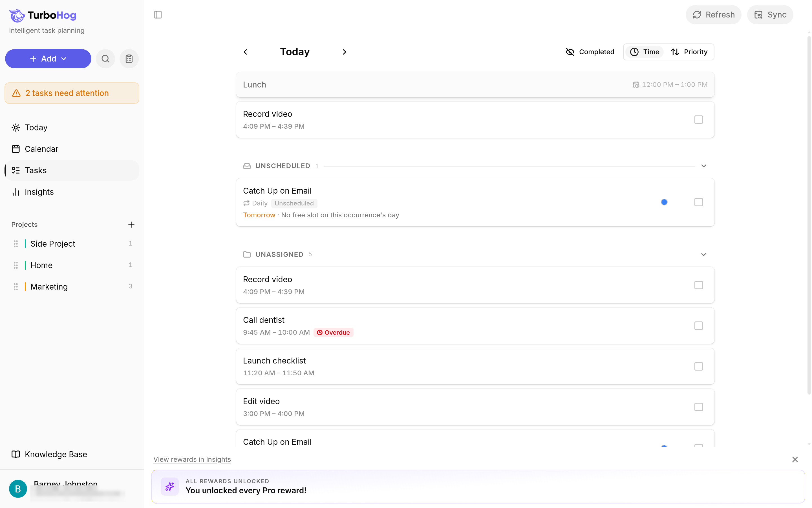Click drag handle next to Side Project
This screenshot has width=812, height=508.
(x=16, y=244)
